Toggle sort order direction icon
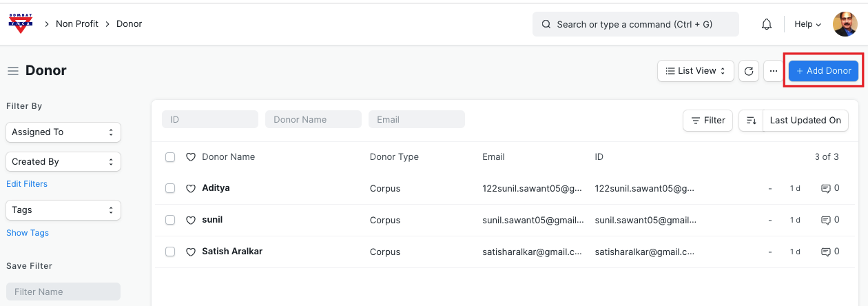Image resolution: width=868 pixels, height=306 pixels. tap(751, 121)
